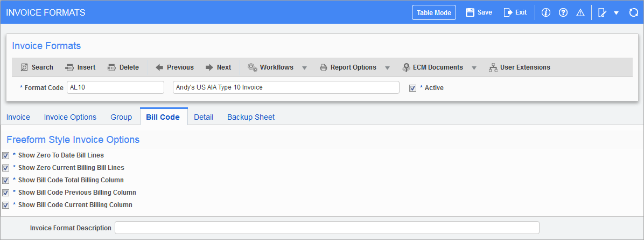The height and width of the screenshot is (240, 644).
Task: Switch to the Invoice Options tab
Action: 70,117
